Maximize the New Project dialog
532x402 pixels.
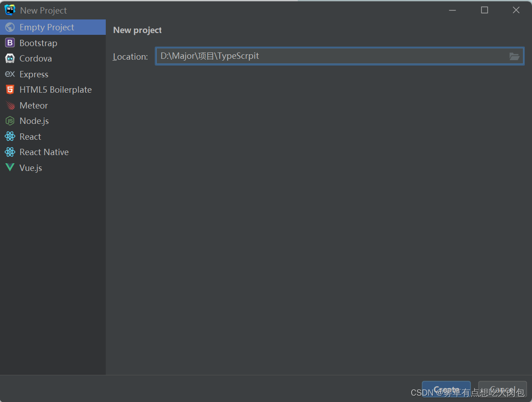click(x=485, y=10)
